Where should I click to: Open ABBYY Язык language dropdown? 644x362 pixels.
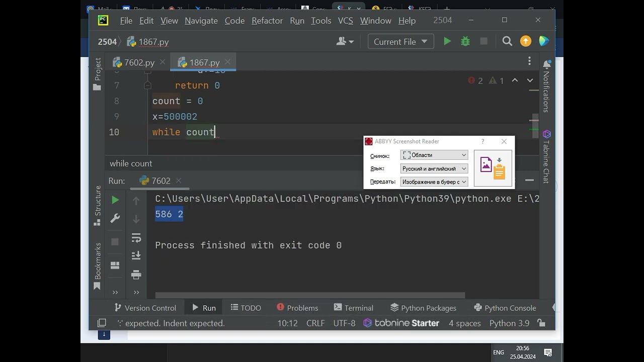(434, 168)
